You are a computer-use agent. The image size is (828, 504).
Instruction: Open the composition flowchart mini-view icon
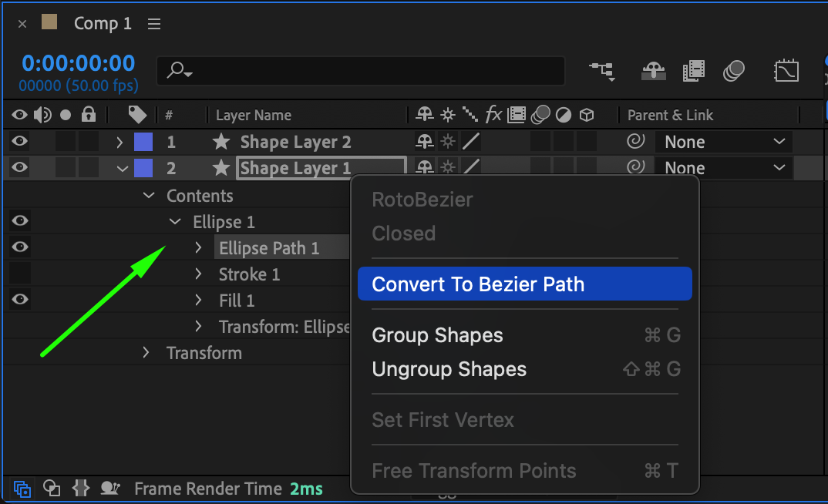(x=602, y=71)
